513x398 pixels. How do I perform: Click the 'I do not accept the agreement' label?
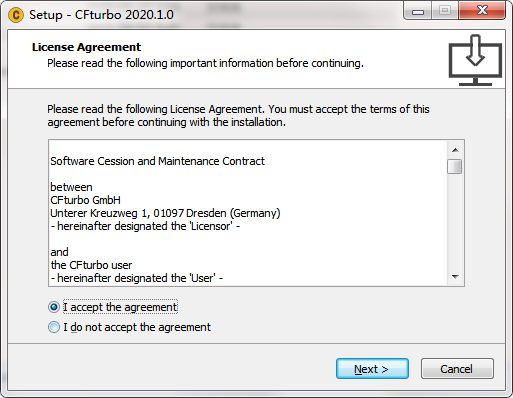[137, 327]
